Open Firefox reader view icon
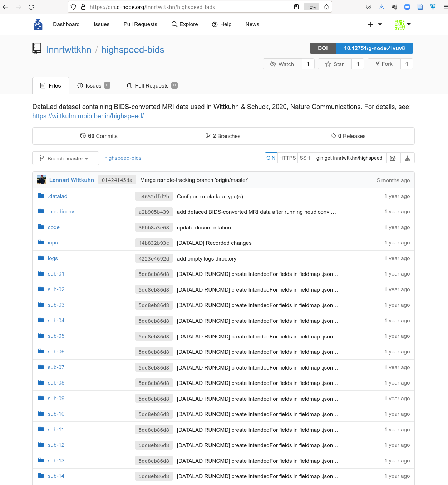The height and width of the screenshot is (485, 448). coord(296,7)
